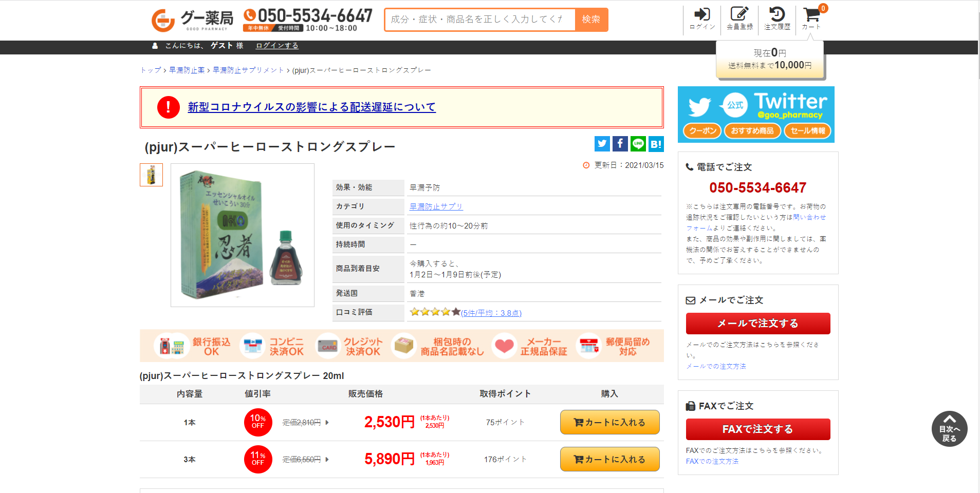The image size is (980, 493).
Task: Click the back-to-contents round button
Action: pyautogui.click(x=949, y=429)
